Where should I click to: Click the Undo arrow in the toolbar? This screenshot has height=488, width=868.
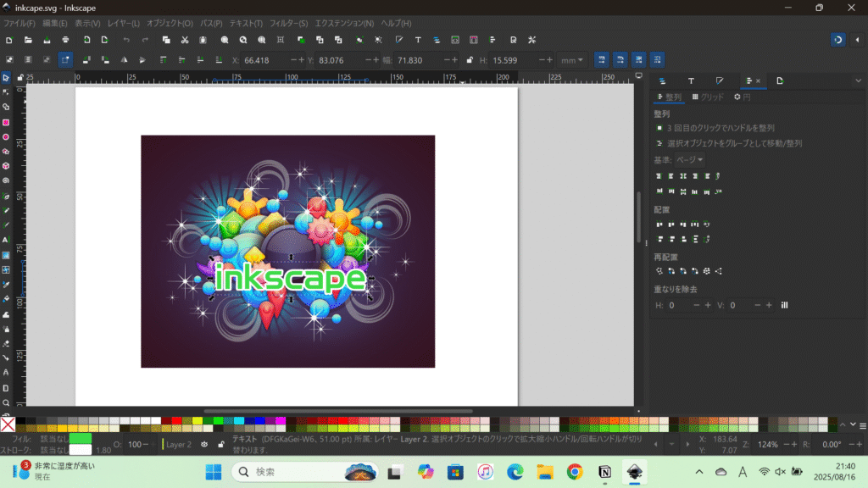(126, 40)
